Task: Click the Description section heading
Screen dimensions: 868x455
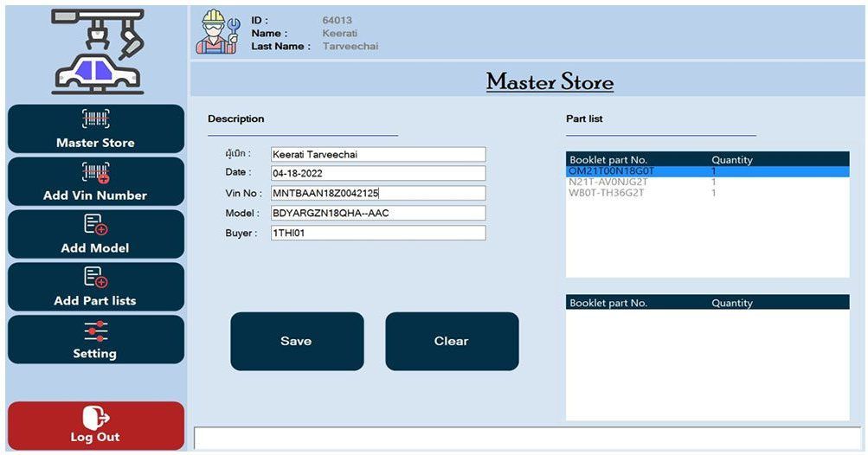Action: (235, 119)
